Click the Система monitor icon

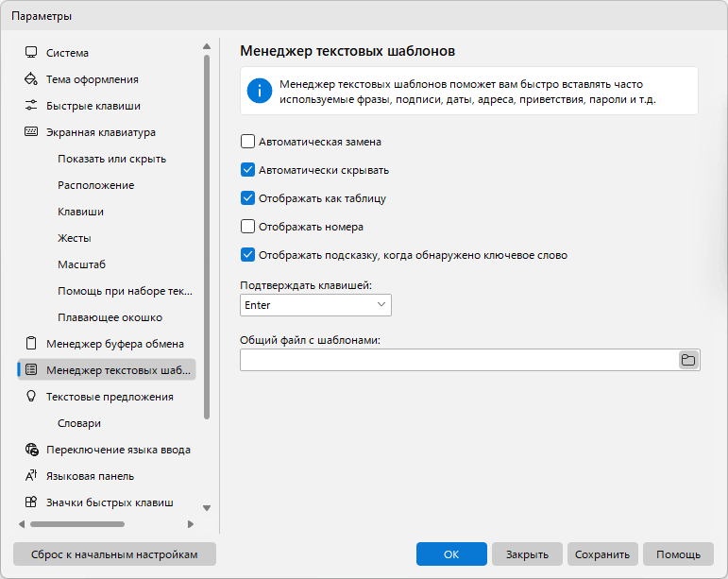[x=31, y=53]
